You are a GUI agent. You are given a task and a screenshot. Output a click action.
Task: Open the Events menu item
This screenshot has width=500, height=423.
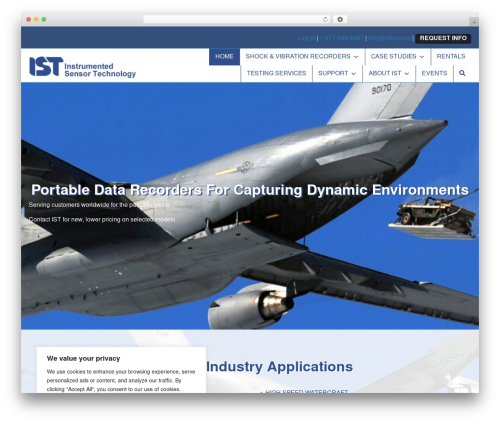pyautogui.click(x=434, y=73)
